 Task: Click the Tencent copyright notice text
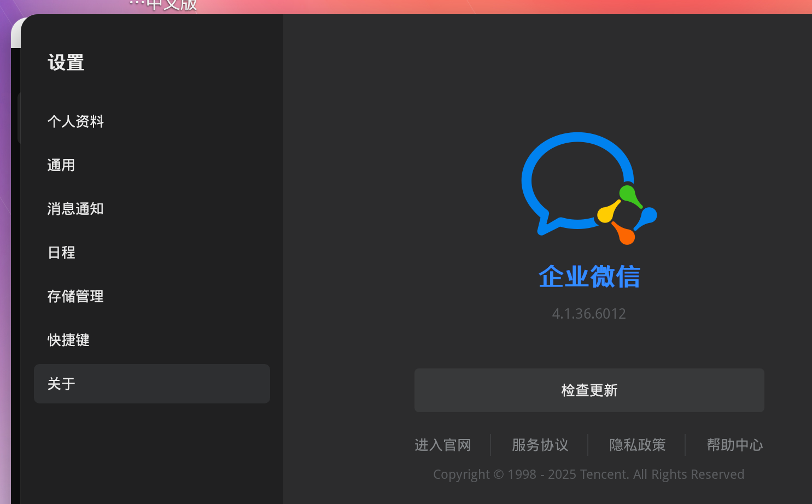click(589, 474)
